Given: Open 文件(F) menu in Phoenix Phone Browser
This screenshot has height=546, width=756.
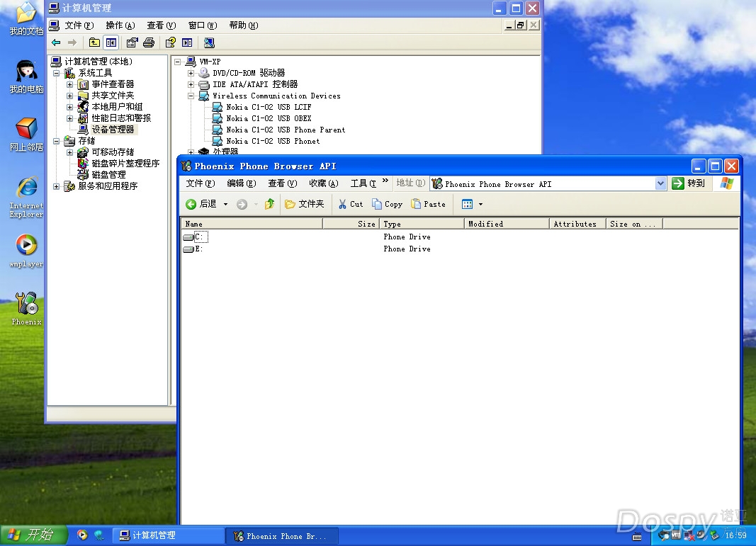Looking at the screenshot, I should coord(201,183).
